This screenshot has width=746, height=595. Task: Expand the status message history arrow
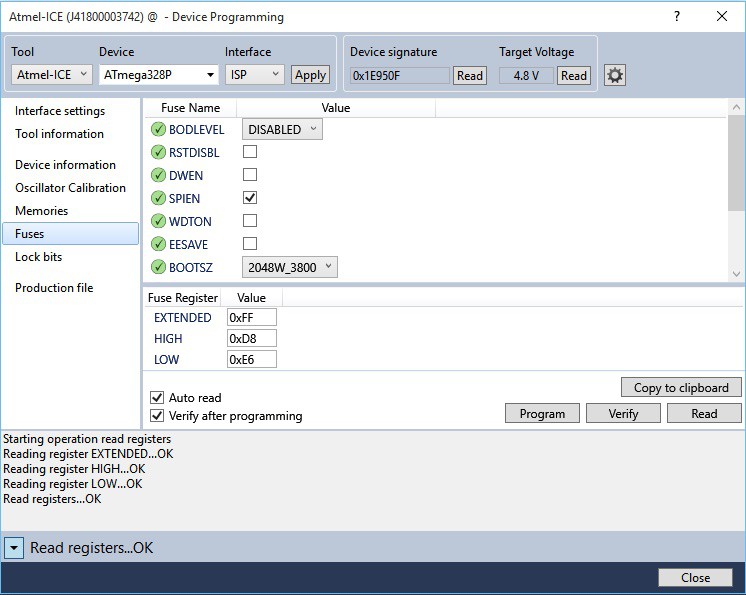coord(14,548)
